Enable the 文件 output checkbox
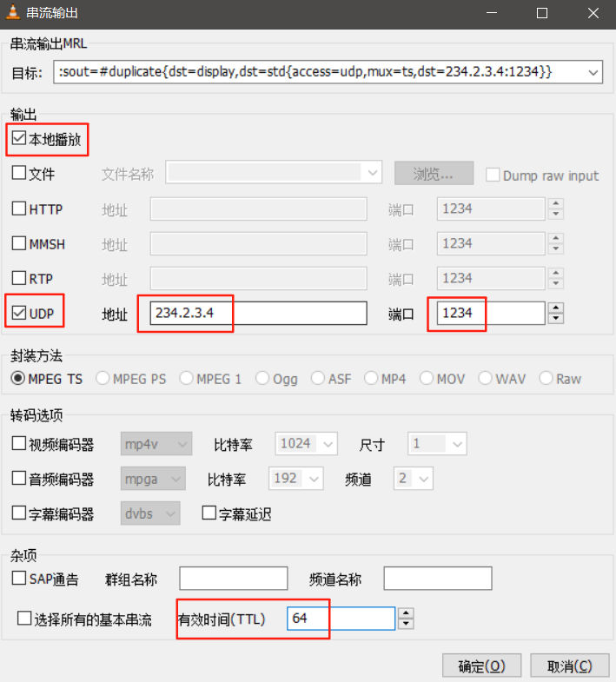Image resolution: width=616 pixels, height=682 pixels. click(x=19, y=173)
